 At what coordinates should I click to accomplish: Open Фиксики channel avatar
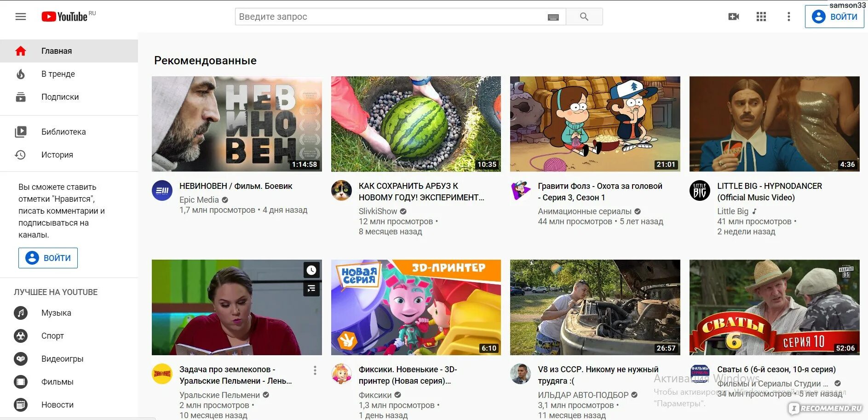pyautogui.click(x=341, y=374)
